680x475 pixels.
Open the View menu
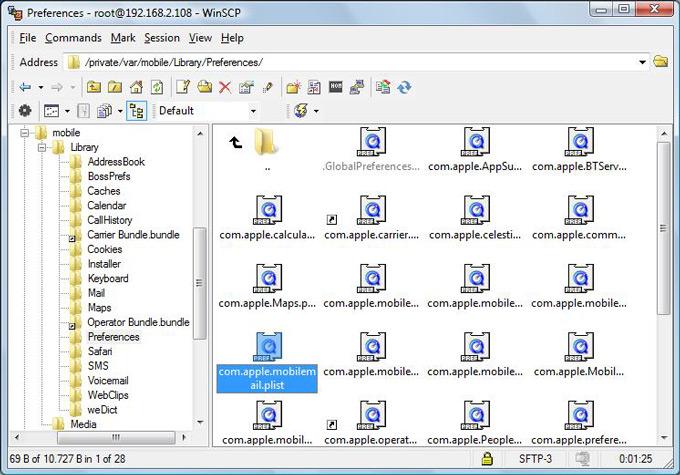(200, 38)
